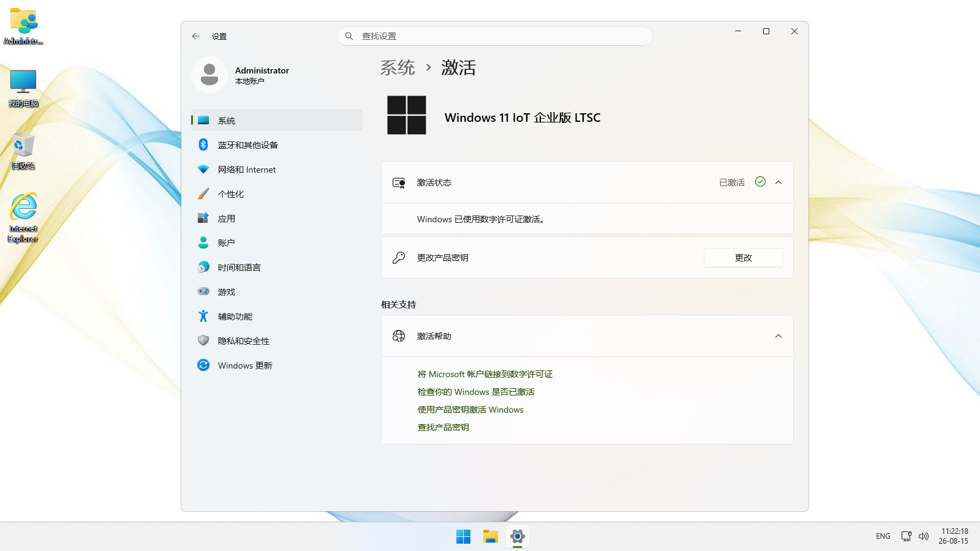
Task: Click the 已激活 status text
Action: click(732, 182)
